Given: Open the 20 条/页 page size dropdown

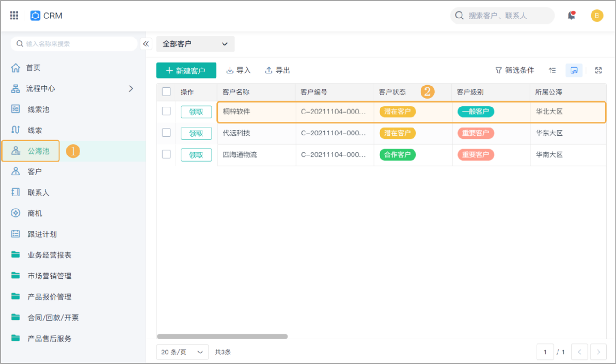Looking at the screenshot, I should (182, 352).
